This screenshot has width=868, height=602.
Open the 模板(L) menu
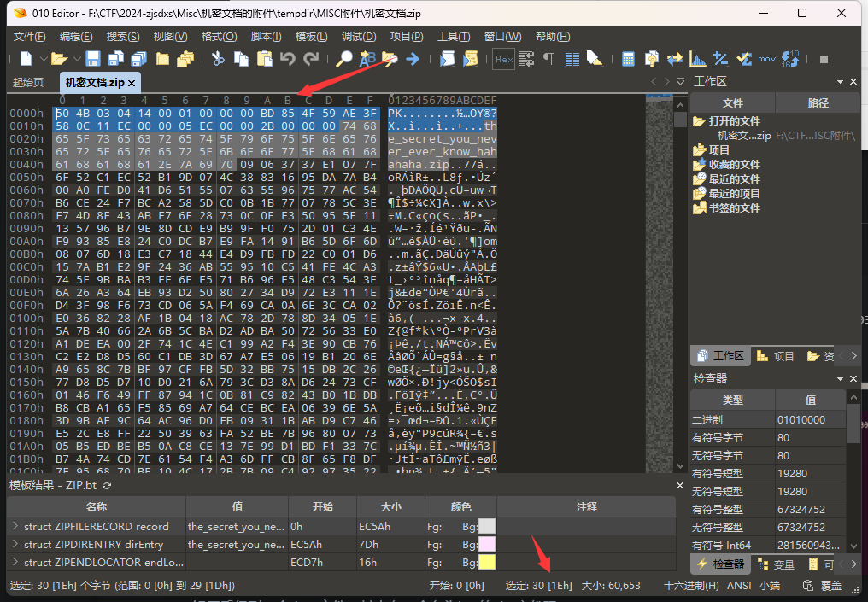[311, 37]
